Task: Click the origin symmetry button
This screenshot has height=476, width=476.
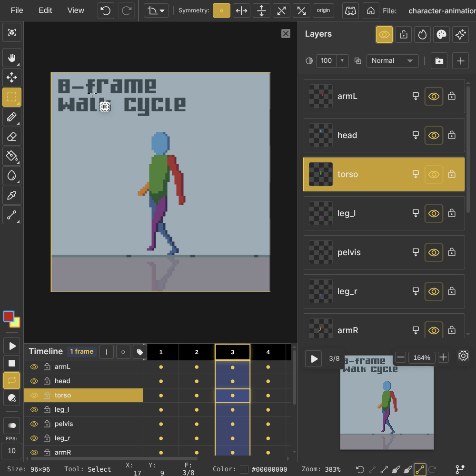Action: click(x=323, y=10)
